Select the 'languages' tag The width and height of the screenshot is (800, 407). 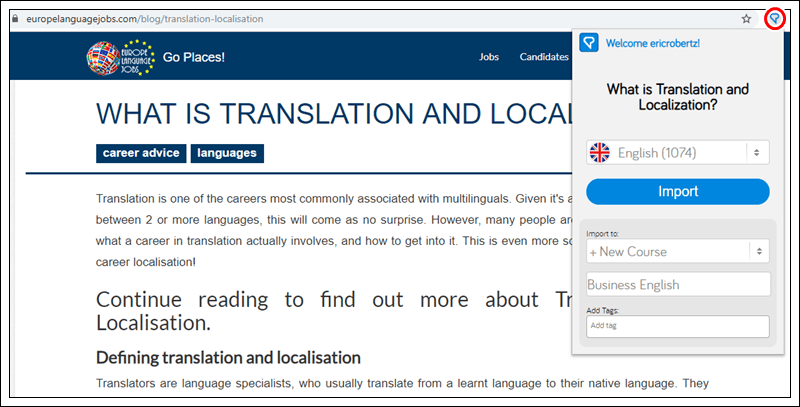point(226,153)
